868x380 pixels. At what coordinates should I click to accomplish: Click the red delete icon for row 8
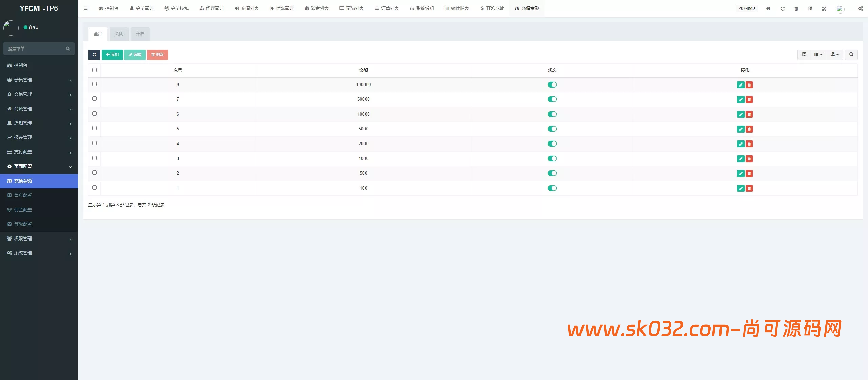click(749, 85)
